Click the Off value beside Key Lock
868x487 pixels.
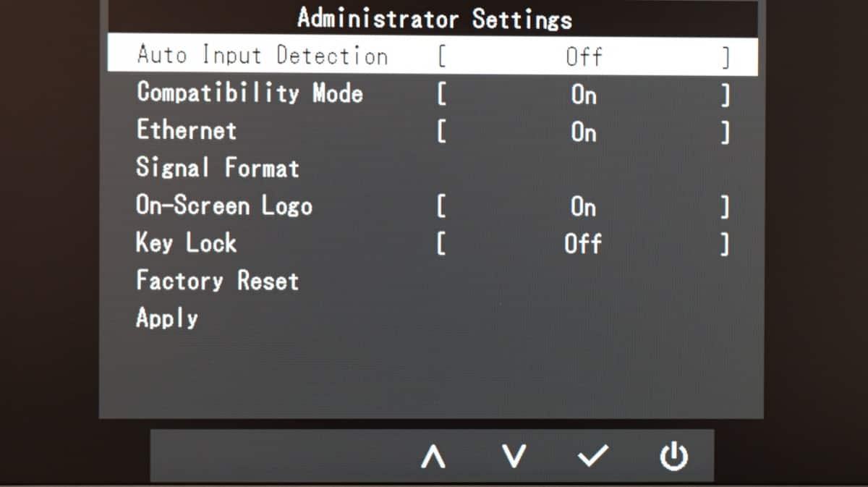583,243
